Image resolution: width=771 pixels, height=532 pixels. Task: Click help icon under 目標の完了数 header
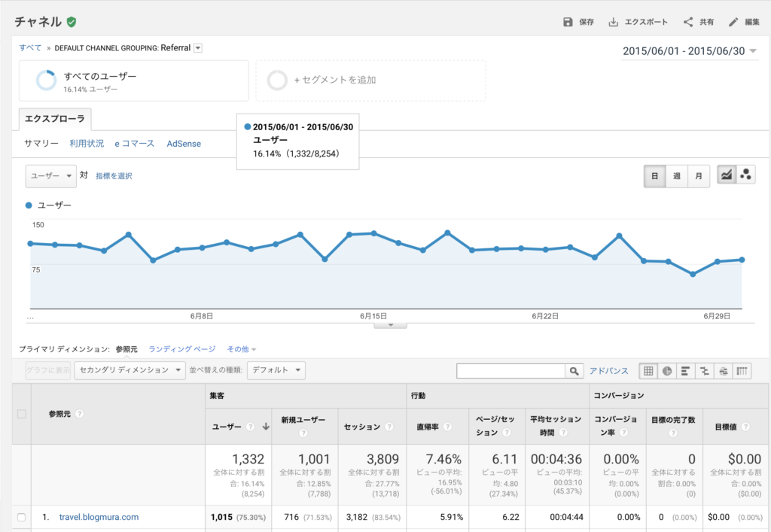click(673, 433)
